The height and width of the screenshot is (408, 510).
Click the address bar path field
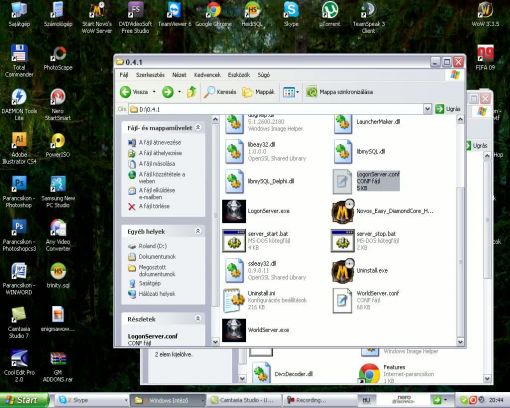click(x=276, y=109)
